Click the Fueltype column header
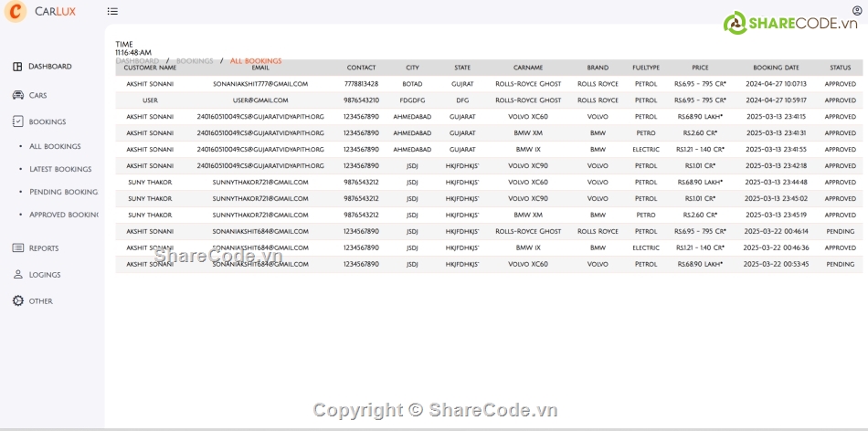 646,68
